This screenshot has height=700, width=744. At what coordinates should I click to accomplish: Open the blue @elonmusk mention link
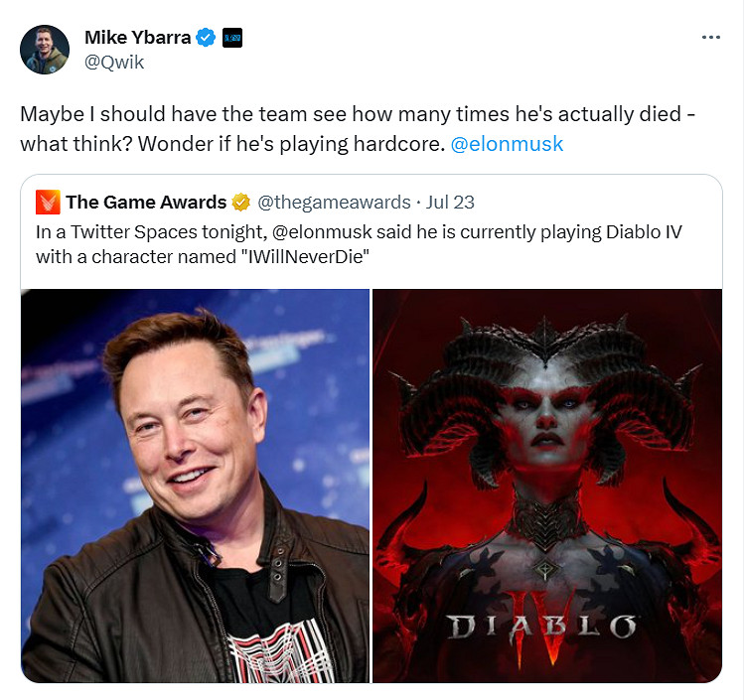(507, 144)
